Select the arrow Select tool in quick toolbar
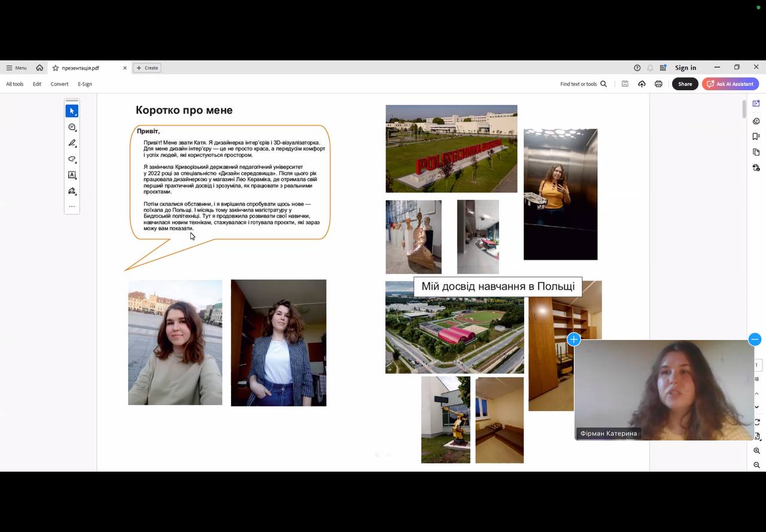Screen dimensions: 766x532 [x=72, y=111]
